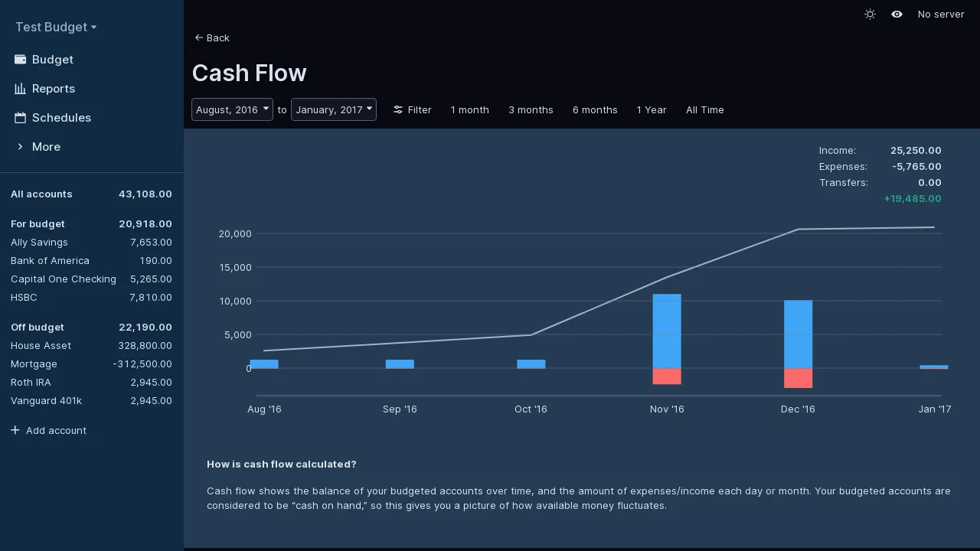Click the red Dec '16 expense bar
Screen dimensions: 980x551
coord(798,378)
